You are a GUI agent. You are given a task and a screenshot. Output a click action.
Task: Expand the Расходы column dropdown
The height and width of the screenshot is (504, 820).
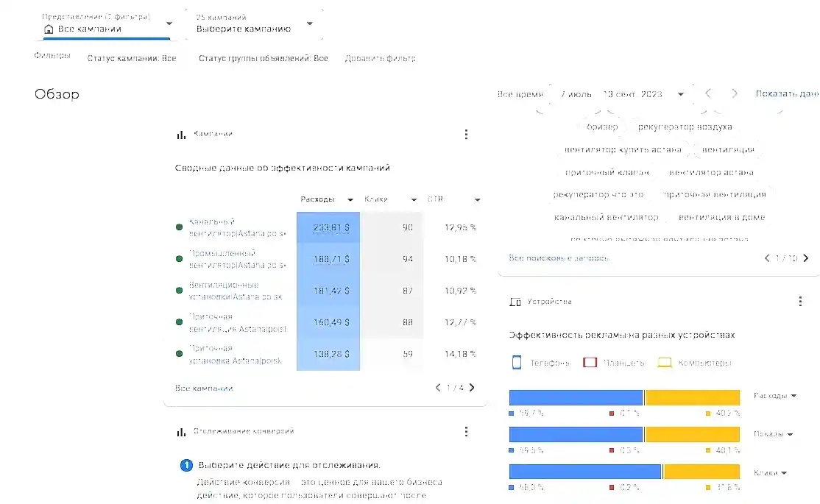click(350, 200)
